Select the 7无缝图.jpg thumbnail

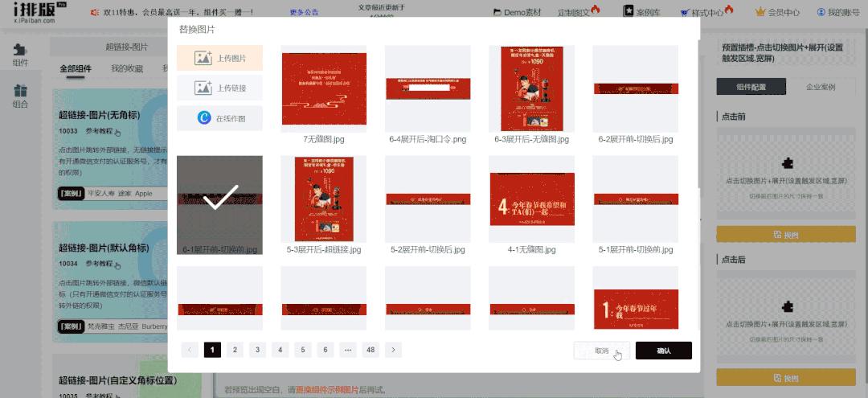click(x=324, y=89)
